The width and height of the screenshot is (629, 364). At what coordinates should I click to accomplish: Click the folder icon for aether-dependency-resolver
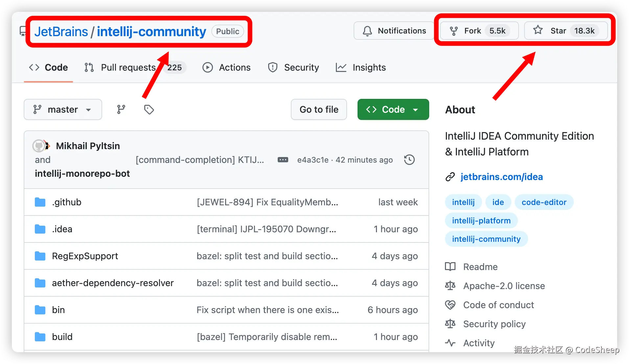click(40, 283)
